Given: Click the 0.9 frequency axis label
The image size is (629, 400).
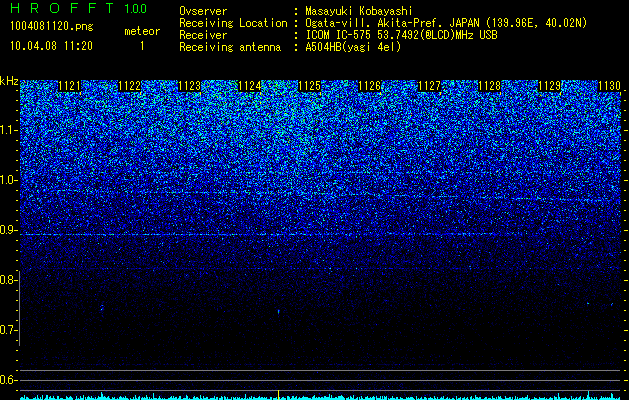Looking at the screenshot, I should point(9,230).
